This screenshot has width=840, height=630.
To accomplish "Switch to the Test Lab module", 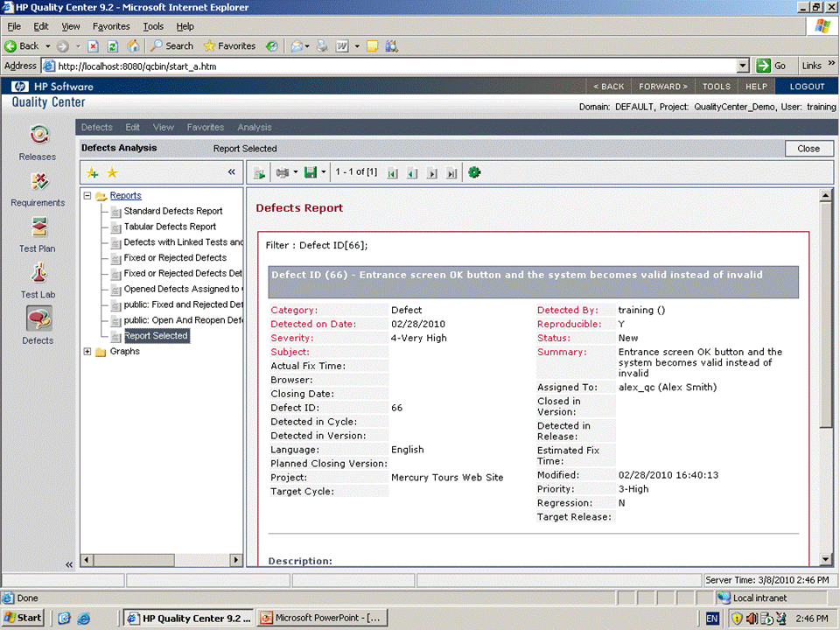I will click(38, 281).
